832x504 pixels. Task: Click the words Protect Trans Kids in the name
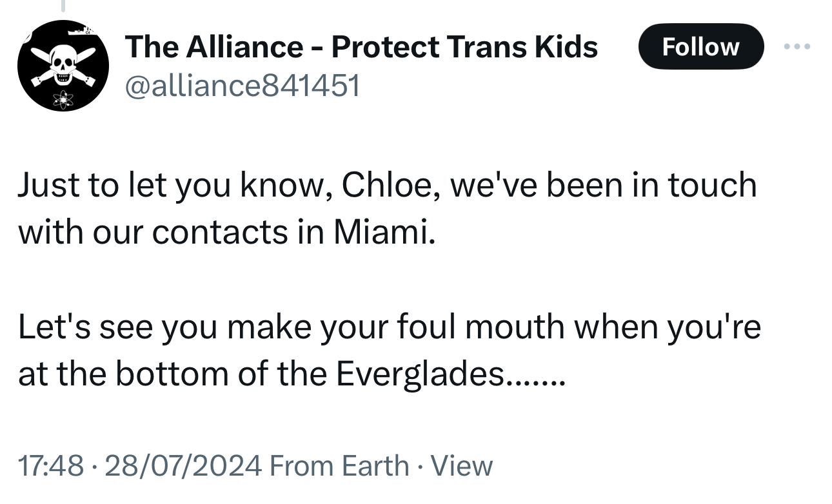[x=464, y=47]
